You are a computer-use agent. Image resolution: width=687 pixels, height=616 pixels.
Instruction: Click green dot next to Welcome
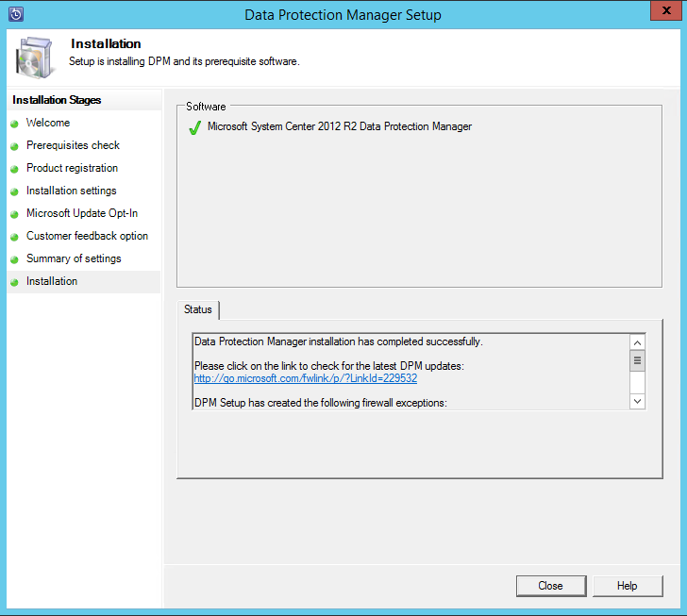tap(14, 124)
